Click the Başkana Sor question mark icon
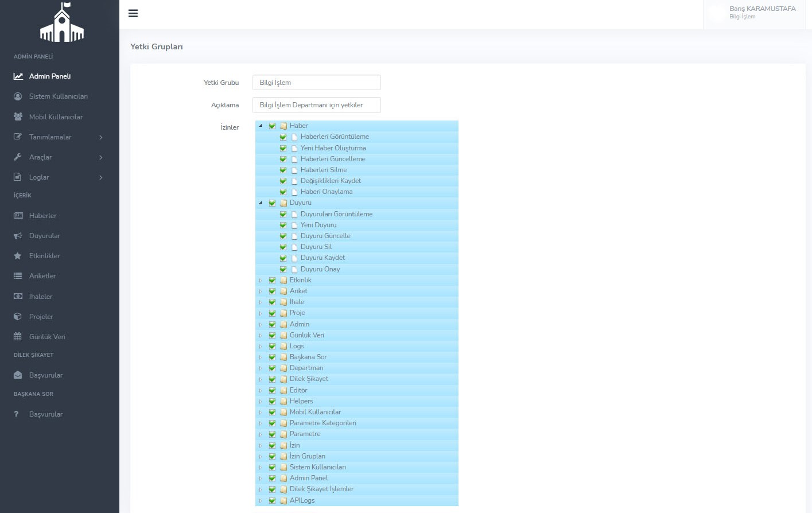 [x=16, y=414]
